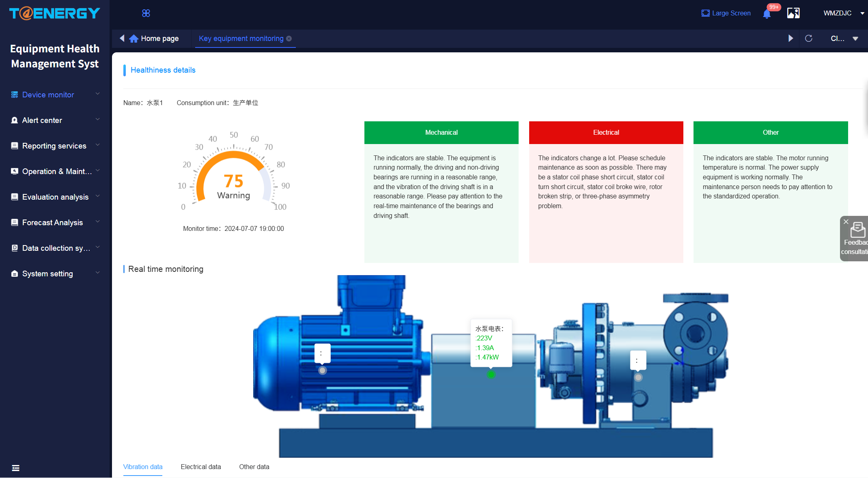Expand the System setting menu chevron
This screenshot has width=868, height=478.
(98, 273)
